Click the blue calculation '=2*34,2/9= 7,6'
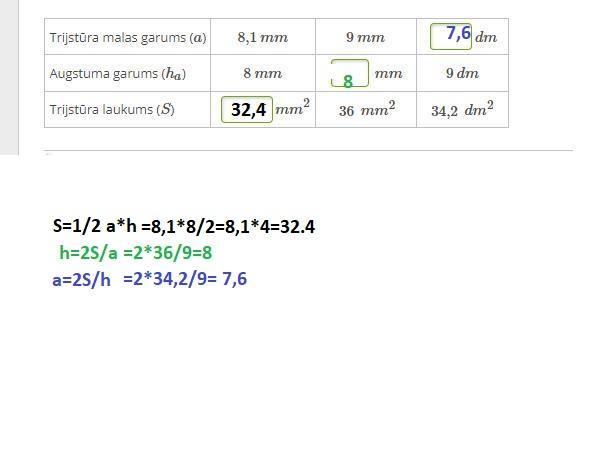The image size is (616, 464). point(185,279)
